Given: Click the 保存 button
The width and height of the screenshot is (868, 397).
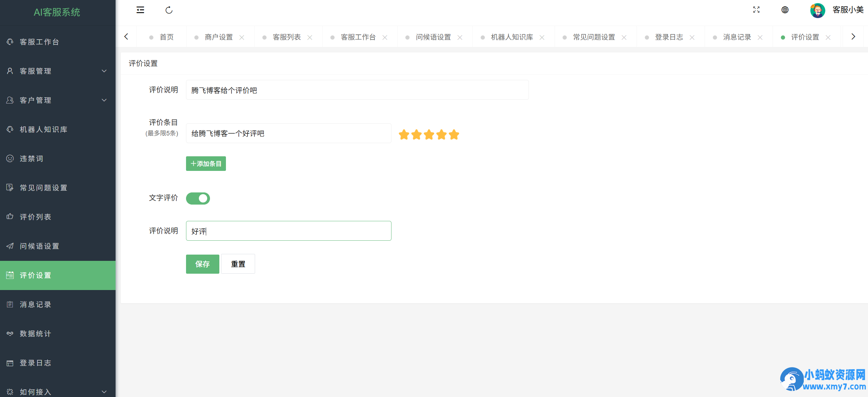Looking at the screenshot, I should coord(202,264).
